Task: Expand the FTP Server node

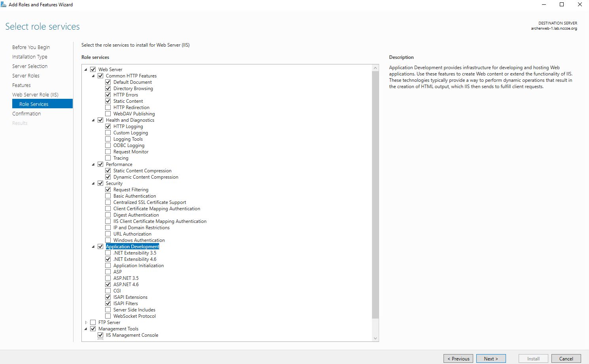Action: [x=86, y=323]
